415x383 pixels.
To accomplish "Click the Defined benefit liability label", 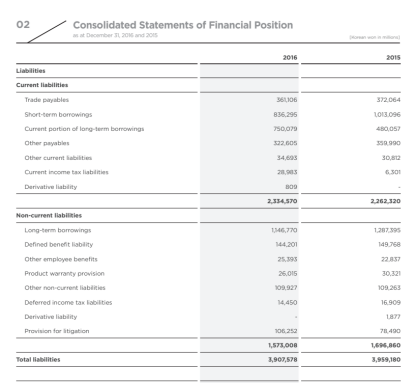I will coord(59,244).
